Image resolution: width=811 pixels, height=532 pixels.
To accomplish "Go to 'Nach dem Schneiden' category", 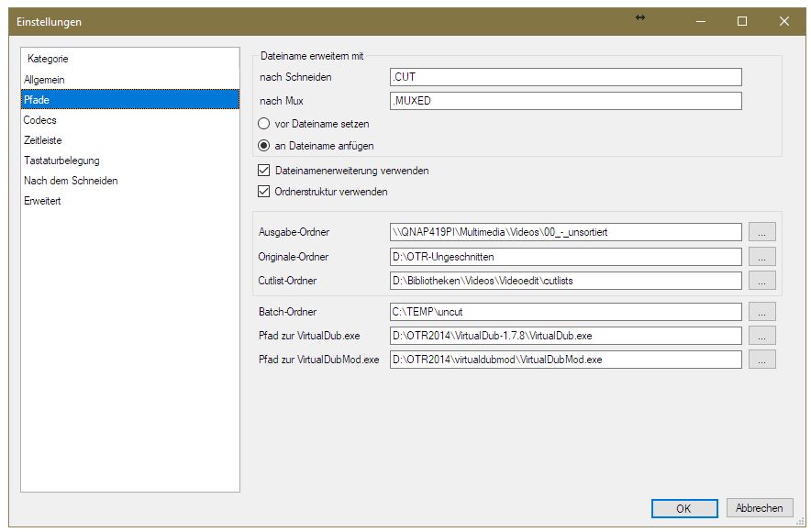I will pos(71,181).
